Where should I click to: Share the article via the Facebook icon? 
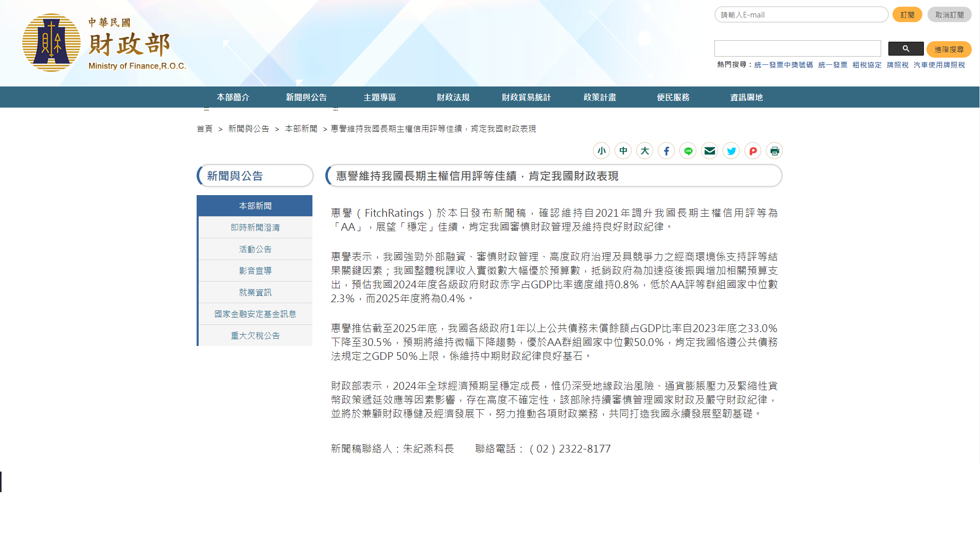(x=666, y=151)
